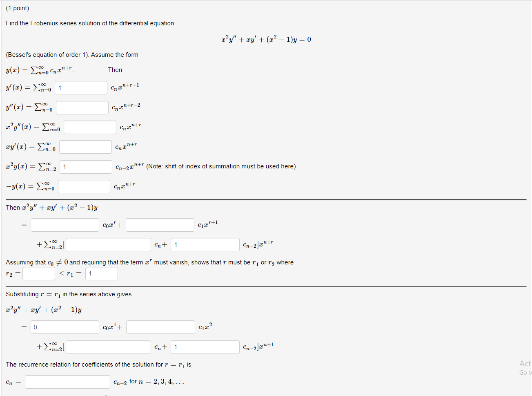The image size is (532, 396).
Task: Select the r₁ field containing 1
Action: 101,273
